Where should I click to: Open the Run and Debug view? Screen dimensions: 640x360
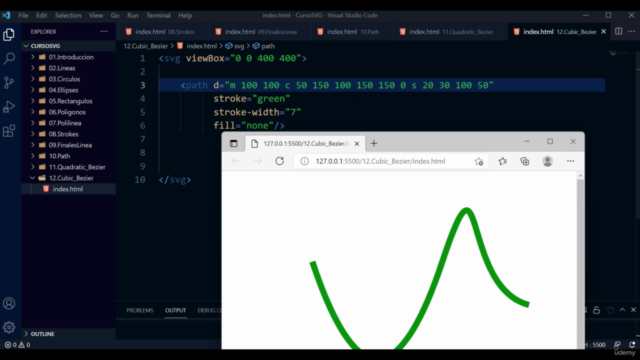pos(9,107)
